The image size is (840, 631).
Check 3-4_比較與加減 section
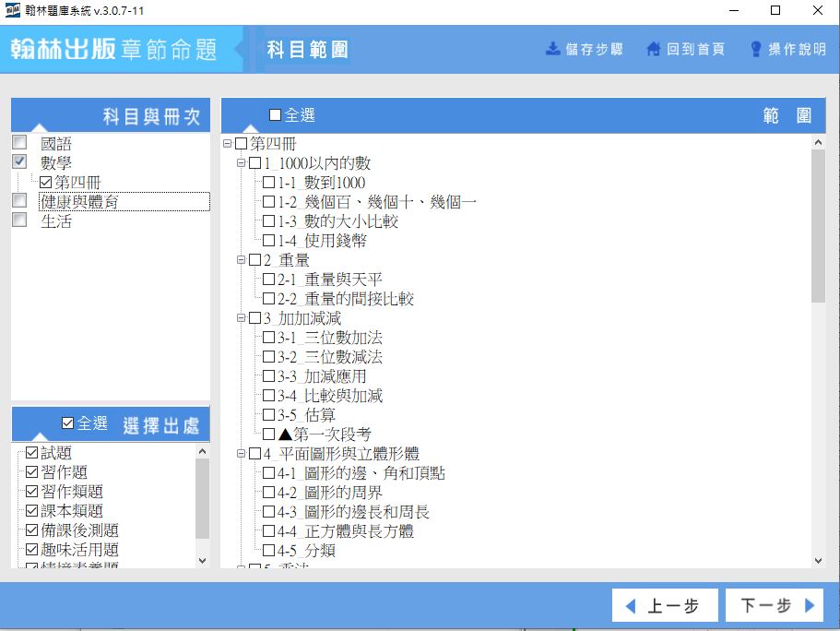(269, 396)
